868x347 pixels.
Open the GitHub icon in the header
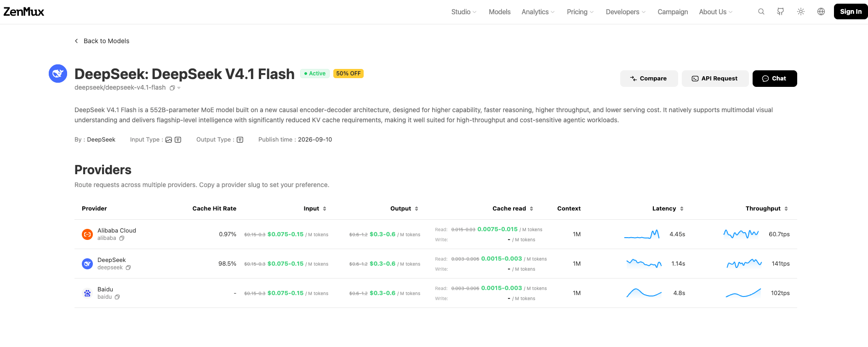click(x=781, y=11)
